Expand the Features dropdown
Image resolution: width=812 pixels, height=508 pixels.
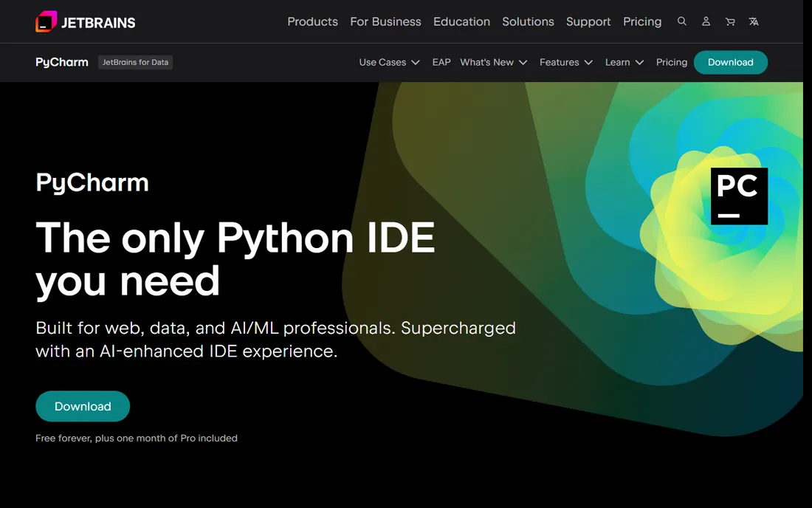[566, 62]
